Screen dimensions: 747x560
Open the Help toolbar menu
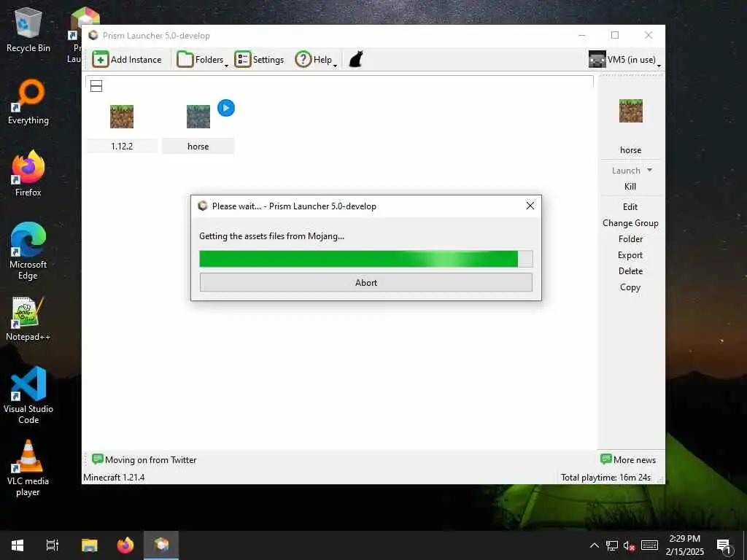[x=316, y=60]
